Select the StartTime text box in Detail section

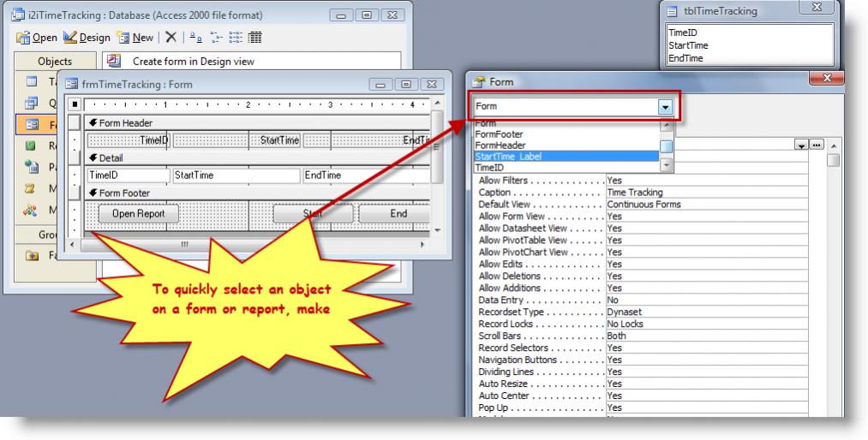(x=236, y=175)
